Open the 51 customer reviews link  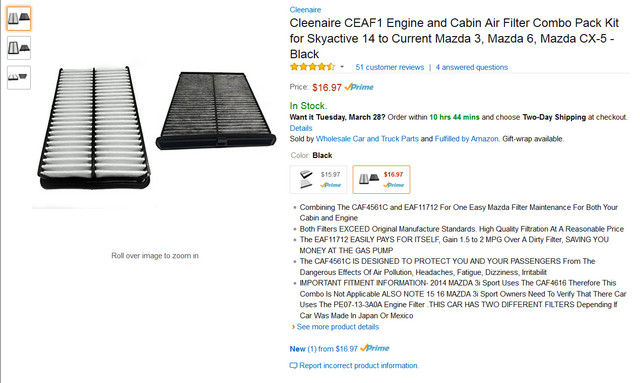(389, 67)
